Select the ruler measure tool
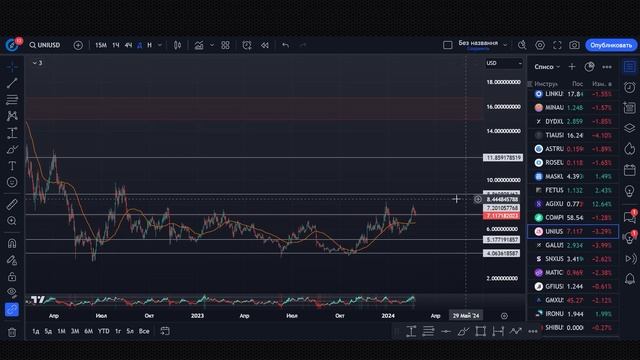 click(12, 204)
